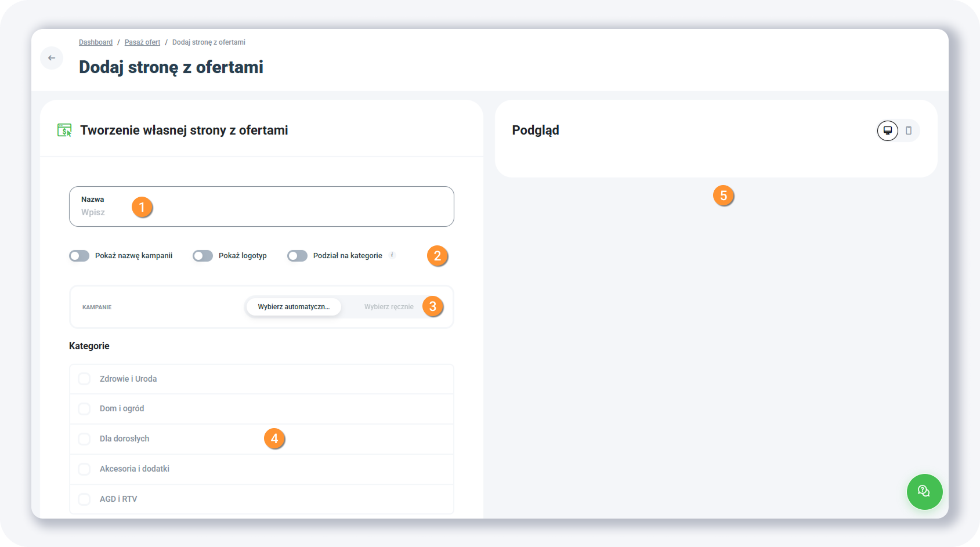Check the Zdrowie i Uroda category
This screenshot has height=547, width=980.
point(85,379)
